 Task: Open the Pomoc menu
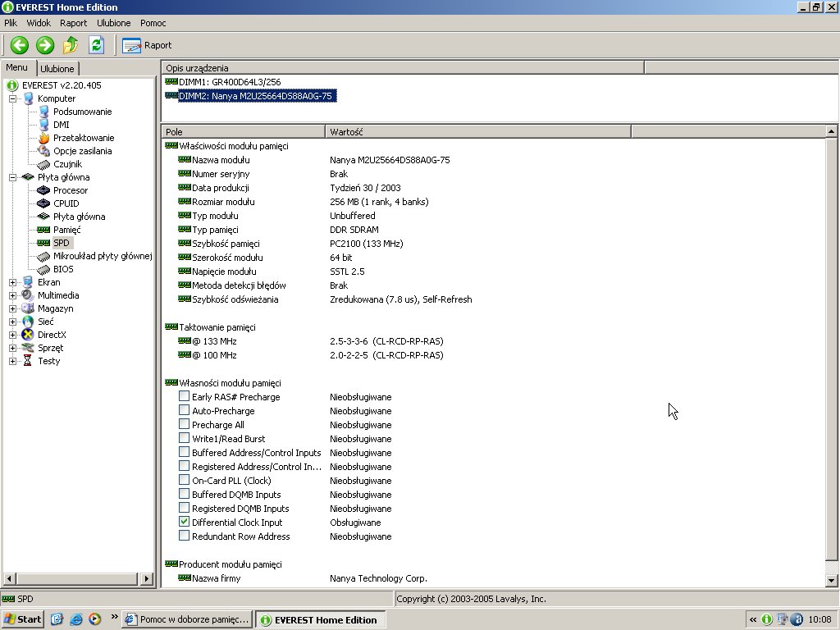pyautogui.click(x=153, y=23)
